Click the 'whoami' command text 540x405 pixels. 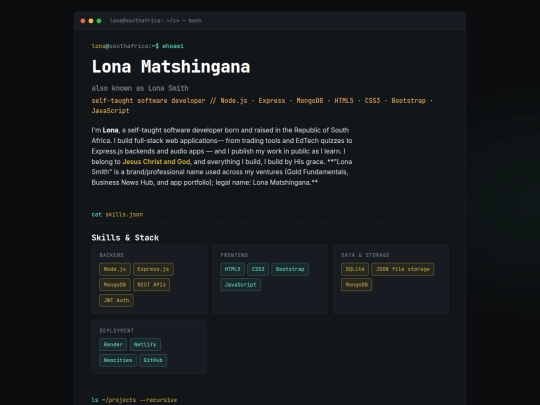tap(173, 46)
